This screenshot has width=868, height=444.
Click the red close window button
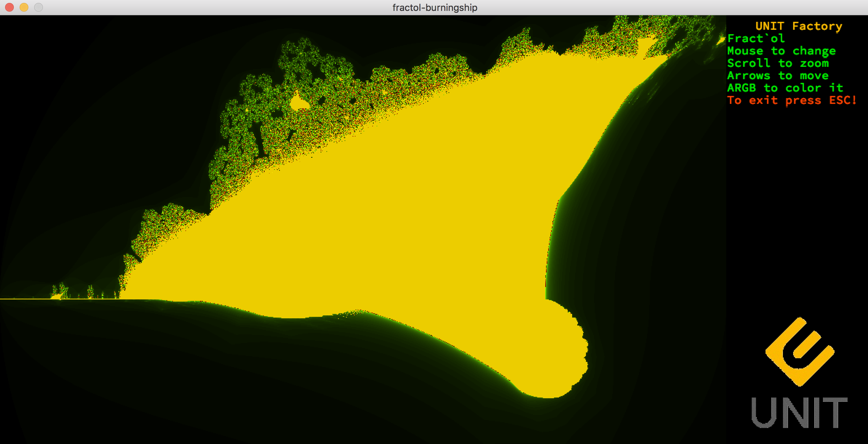[9, 7]
